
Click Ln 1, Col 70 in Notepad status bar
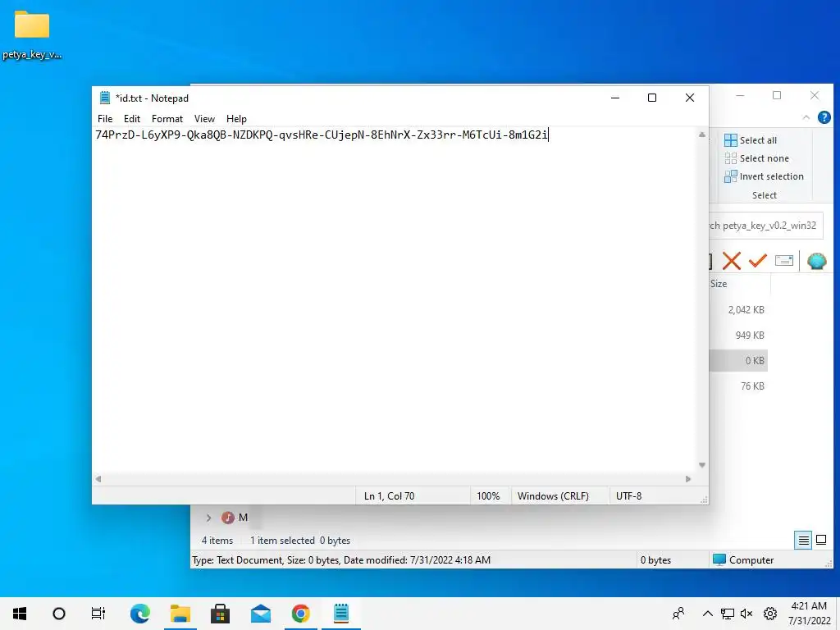(390, 496)
